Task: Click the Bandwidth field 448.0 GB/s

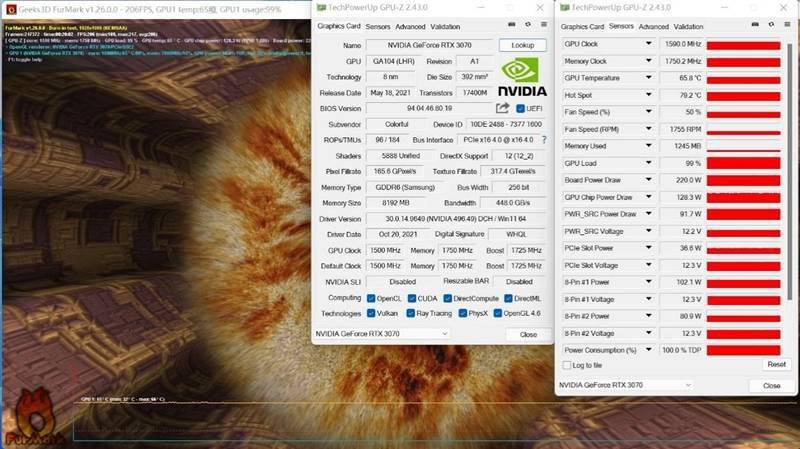Action: (x=513, y=203)
